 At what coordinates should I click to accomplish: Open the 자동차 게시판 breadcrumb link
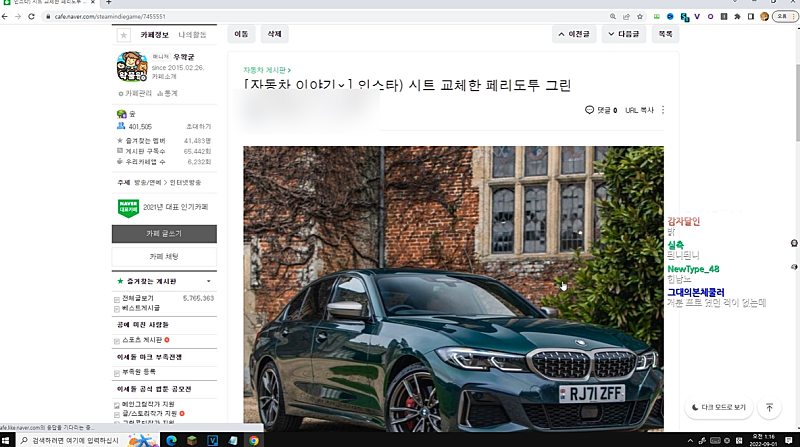coord(267,70)
